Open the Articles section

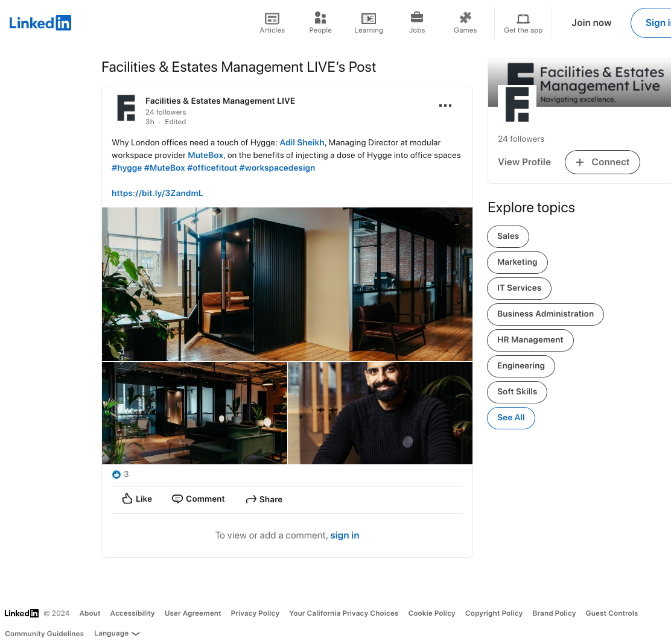tap(272, 23)
